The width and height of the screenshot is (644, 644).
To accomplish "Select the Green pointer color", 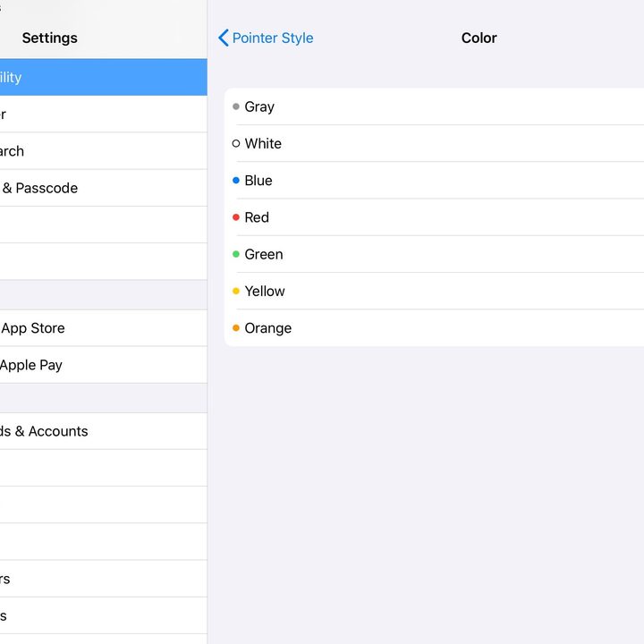I will point(434,254).
